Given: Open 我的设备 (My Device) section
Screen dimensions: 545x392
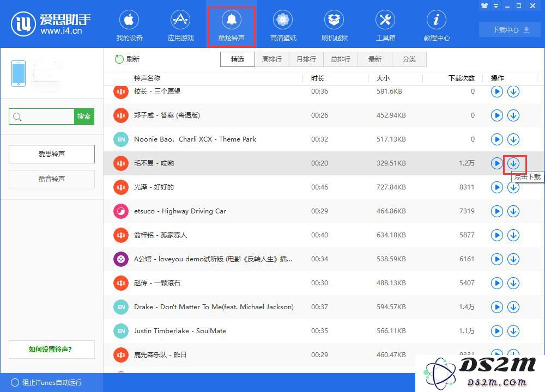Looking at the screenshot, I should 129,26.
